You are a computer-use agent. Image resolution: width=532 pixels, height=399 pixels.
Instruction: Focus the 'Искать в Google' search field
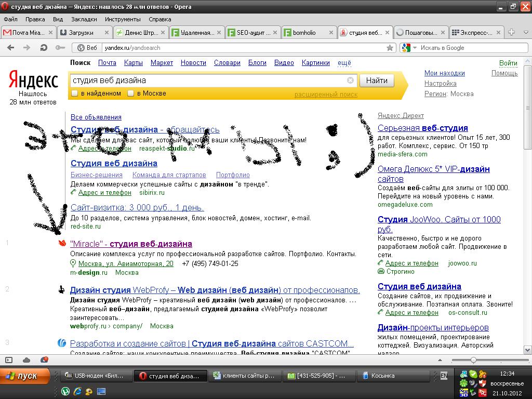click(473, 48)
